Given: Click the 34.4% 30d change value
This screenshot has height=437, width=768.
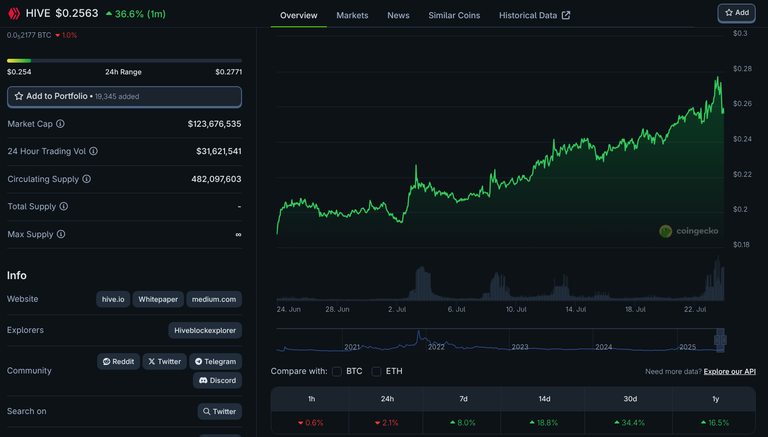Looking at the screenshot, I should [629, 422].
